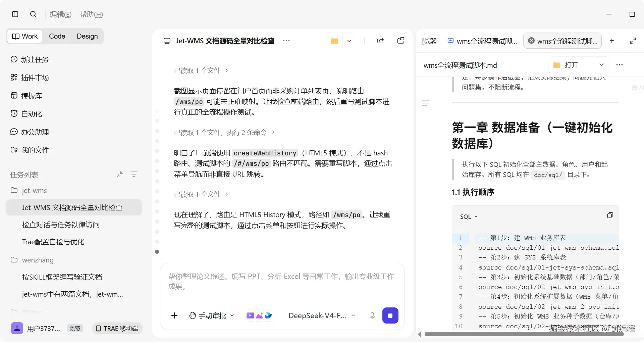
Task: Start voice input with microphone icon
Action: click(x=372, y=315)
